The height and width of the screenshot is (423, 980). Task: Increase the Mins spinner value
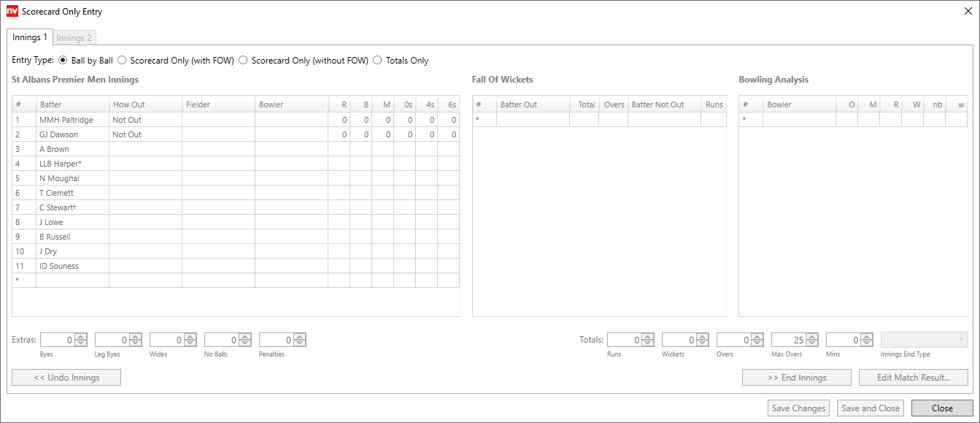tap(867, 337)
